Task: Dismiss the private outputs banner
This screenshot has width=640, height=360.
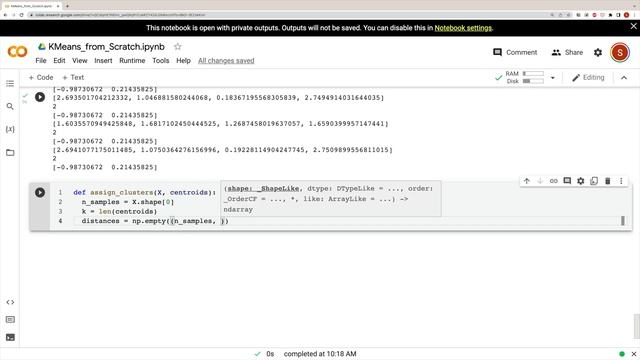Action: point(633,26)
